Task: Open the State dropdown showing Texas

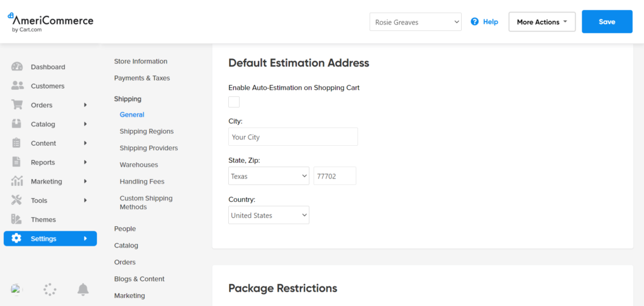Action: tap(269, 175)
